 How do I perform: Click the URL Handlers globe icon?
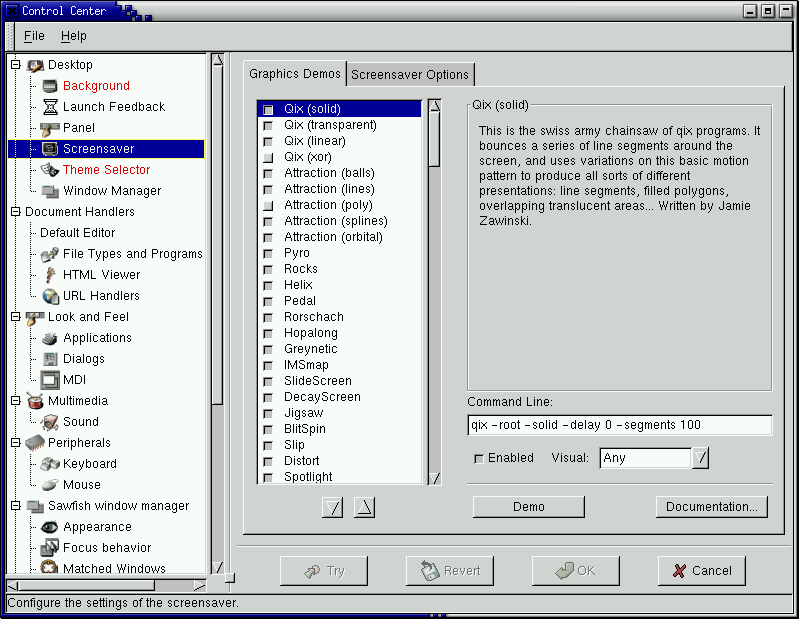tap(50, 296)
